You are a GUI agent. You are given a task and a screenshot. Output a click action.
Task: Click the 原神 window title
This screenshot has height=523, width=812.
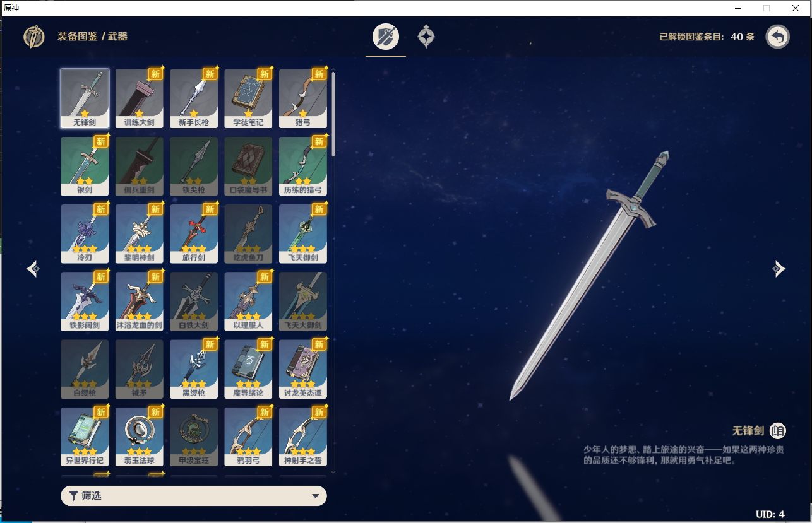pos(11,8)
